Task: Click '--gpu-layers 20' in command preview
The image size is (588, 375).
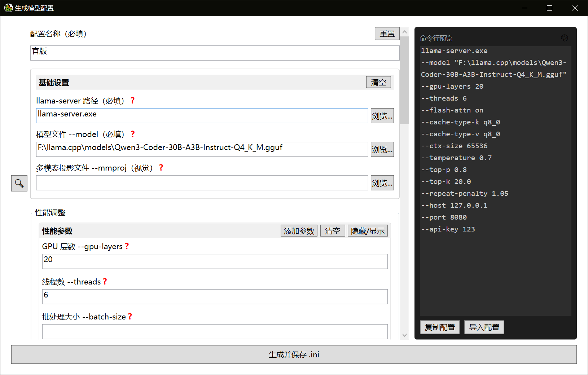Action: tap(452, 87)
